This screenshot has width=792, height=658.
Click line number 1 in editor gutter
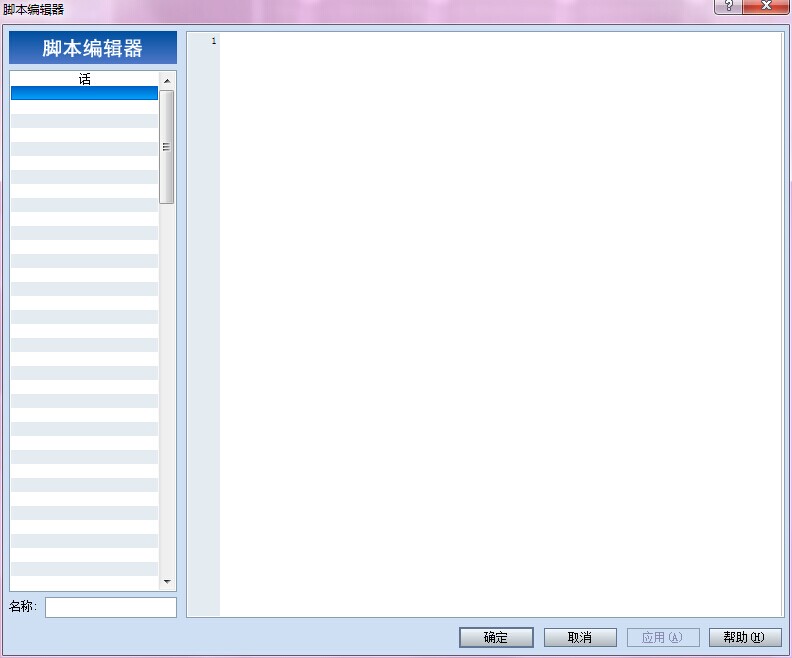pos(214,41)
